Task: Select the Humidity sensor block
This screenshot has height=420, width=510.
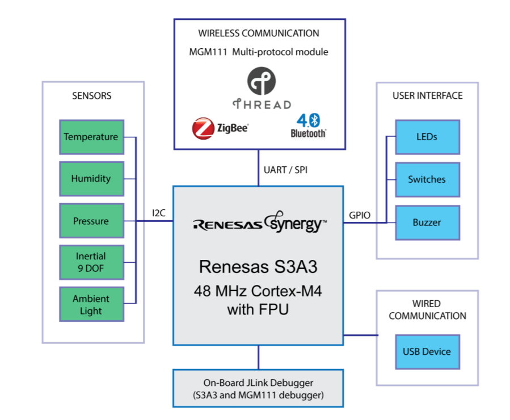Action: [x=92, y=179]
